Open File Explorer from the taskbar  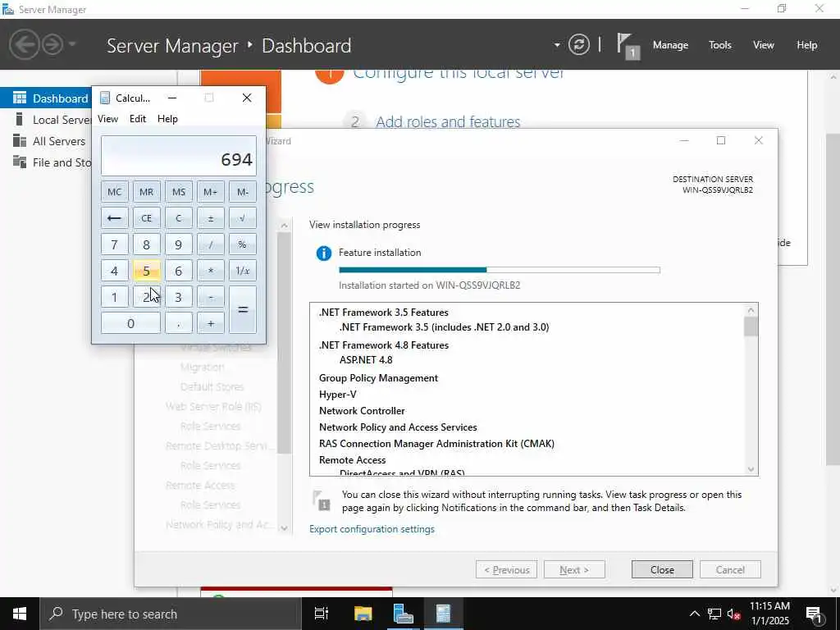coord(363,614)
